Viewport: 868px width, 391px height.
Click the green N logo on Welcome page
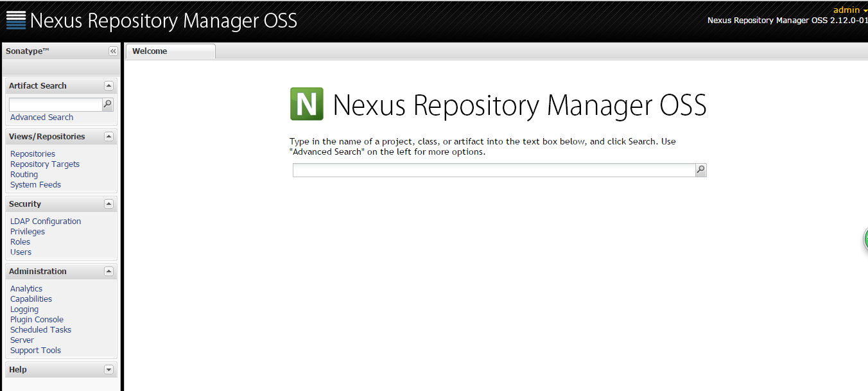(307, 104)
